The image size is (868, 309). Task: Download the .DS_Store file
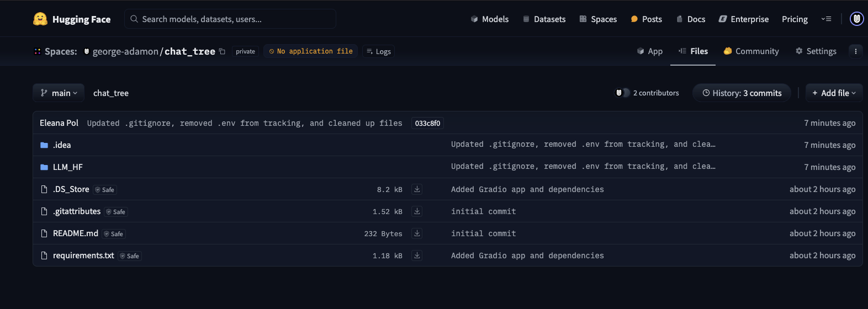417,189
